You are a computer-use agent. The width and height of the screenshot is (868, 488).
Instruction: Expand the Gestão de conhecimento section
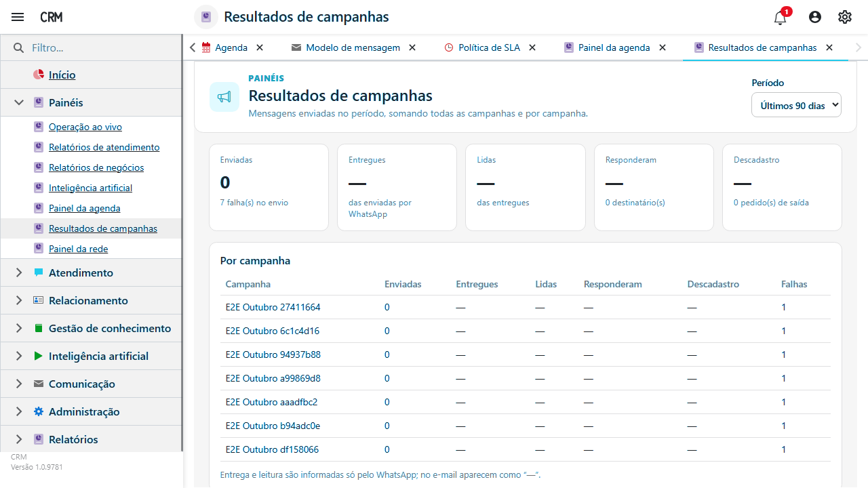pos(19,328)
